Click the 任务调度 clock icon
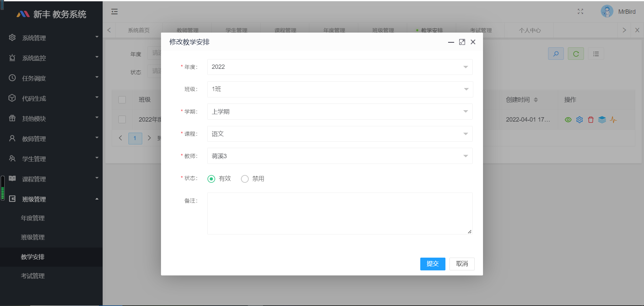This screenshot has width=644, height=306. 12,78
